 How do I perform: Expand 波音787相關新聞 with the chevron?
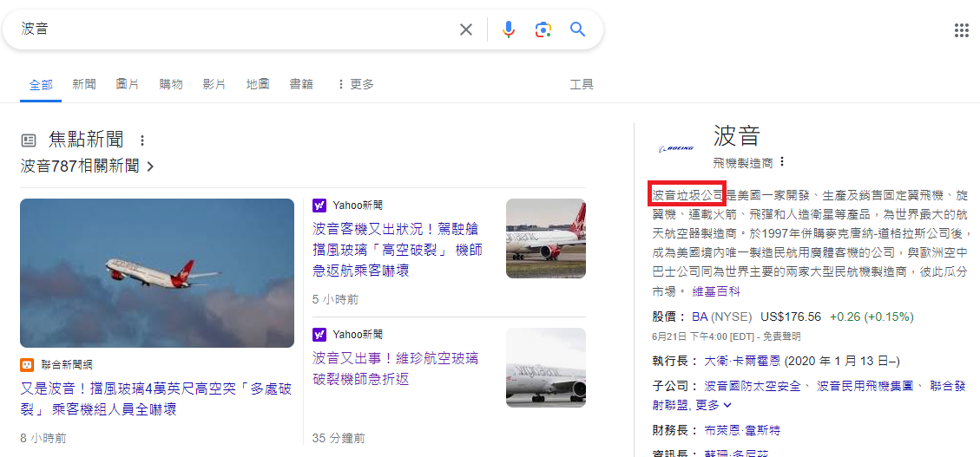point(151,166)
